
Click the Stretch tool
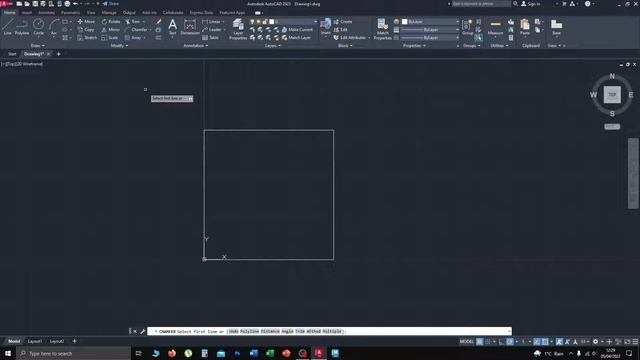(x=87, y=38)
